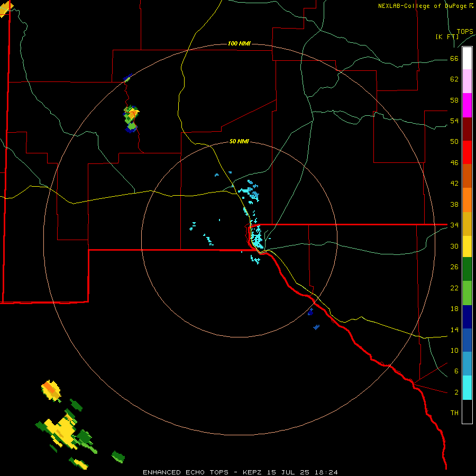Screen dimensions: 476x476
Task: Select the magenta swatch in the legend
Action: click(x=467, y=105)
